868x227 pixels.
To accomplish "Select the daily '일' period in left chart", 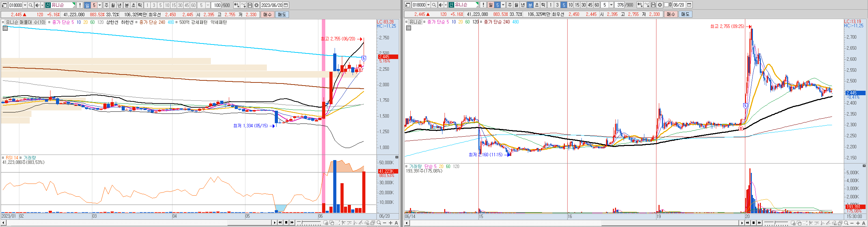I will 87,5.
